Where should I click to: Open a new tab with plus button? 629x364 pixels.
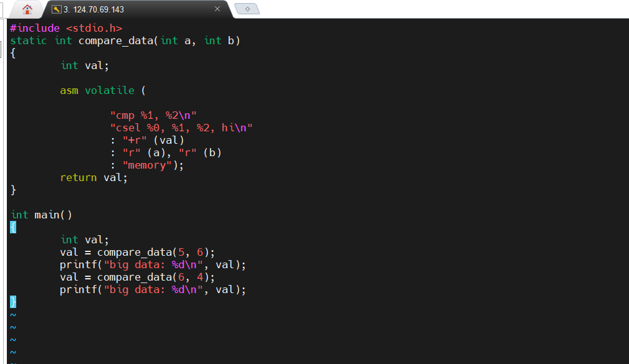(247, 9)
